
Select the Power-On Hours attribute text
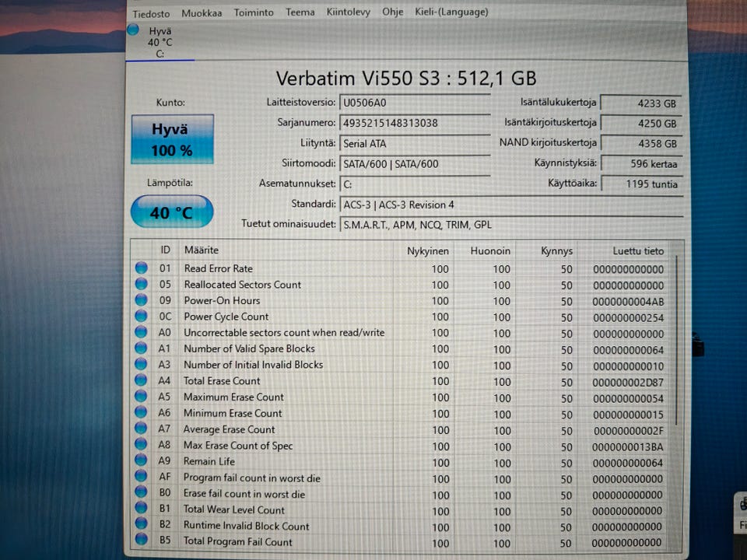[x=222, y=300]
